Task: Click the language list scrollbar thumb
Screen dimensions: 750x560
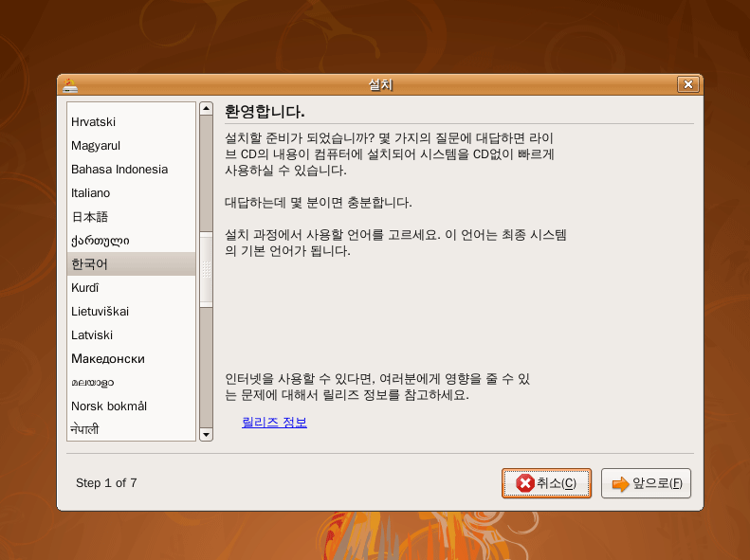Action: click(x=206, y=269)
